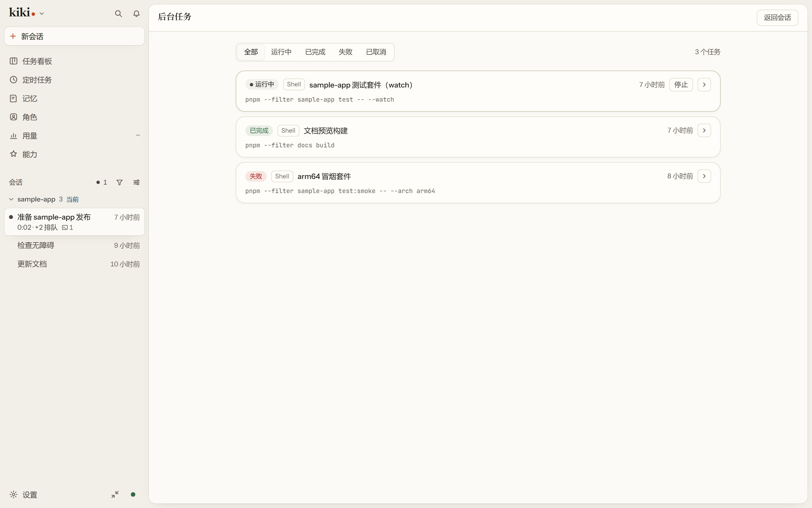This screenshot has width=812, height=508.
Task: Go to 定时任务 scheduled tasks
Action: (x=74, y=80)
